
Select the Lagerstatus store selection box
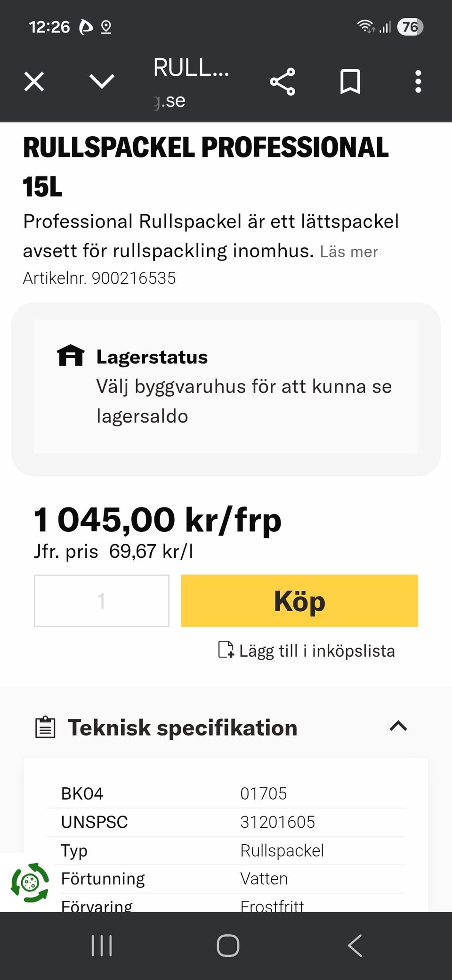[x=226, y=387]
